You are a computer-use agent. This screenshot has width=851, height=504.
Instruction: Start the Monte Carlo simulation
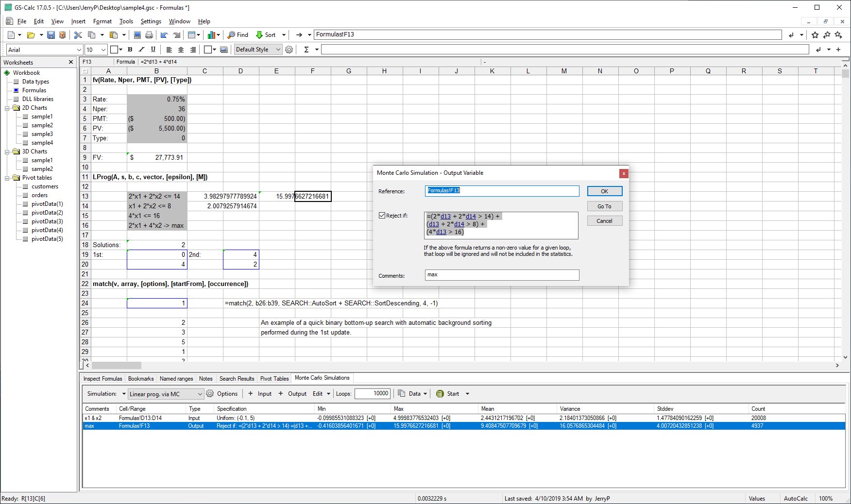pyautogui.click(x=447, y=394)
